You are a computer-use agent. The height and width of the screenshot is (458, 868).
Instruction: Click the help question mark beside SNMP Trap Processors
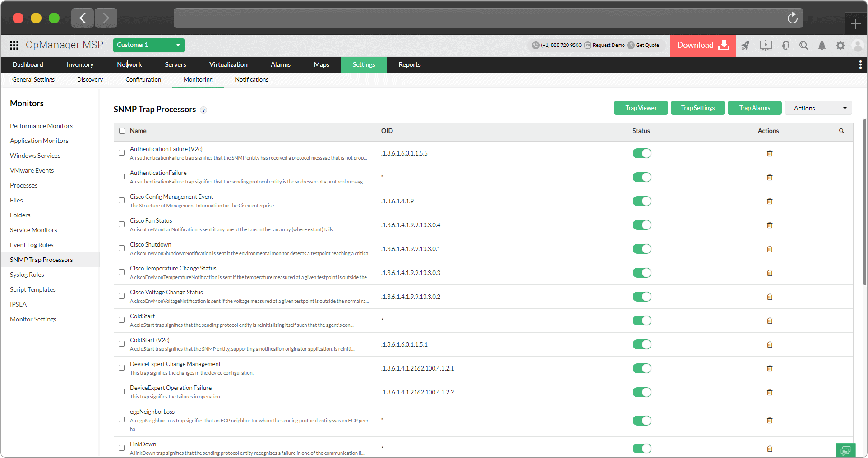pos(203,110)
